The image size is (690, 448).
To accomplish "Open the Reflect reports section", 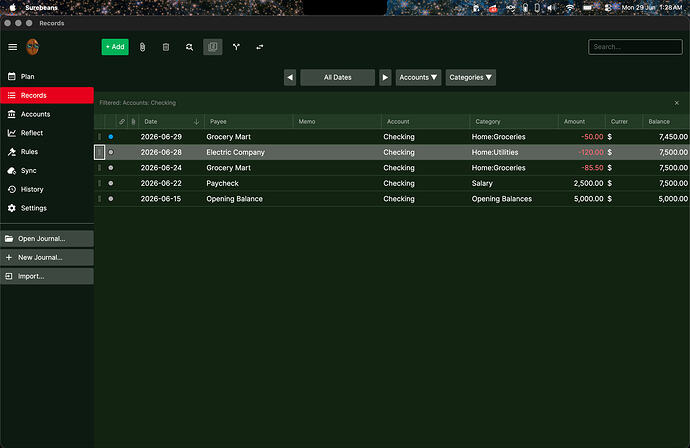I will [47, 133].
